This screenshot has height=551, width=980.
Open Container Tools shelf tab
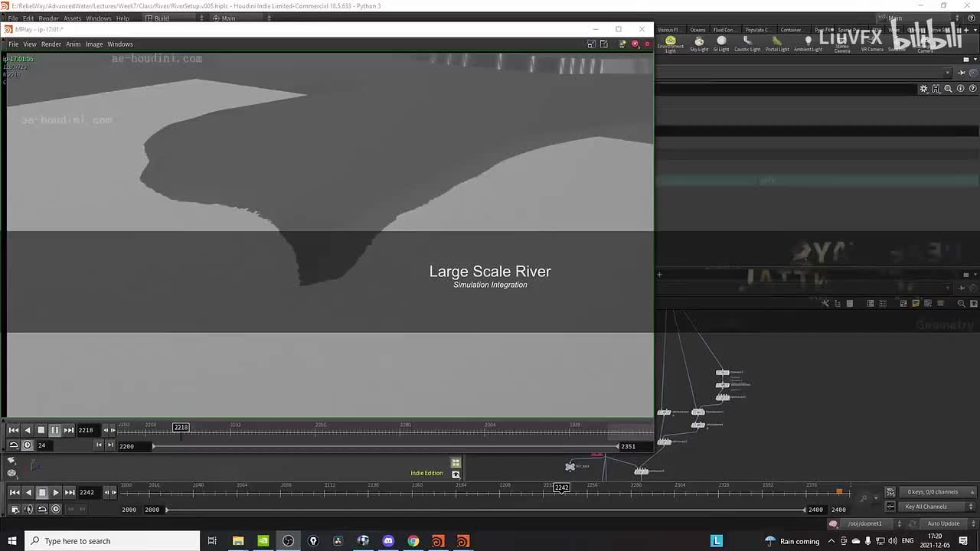792,30
